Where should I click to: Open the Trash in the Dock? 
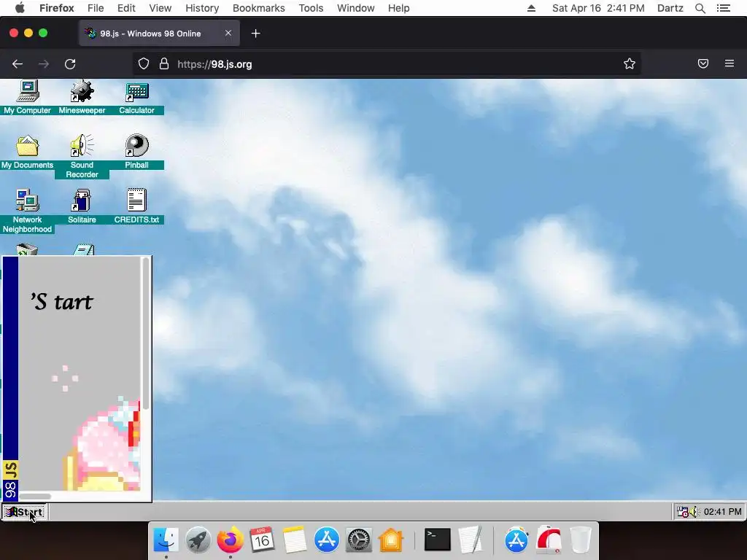tap(581, 540)
